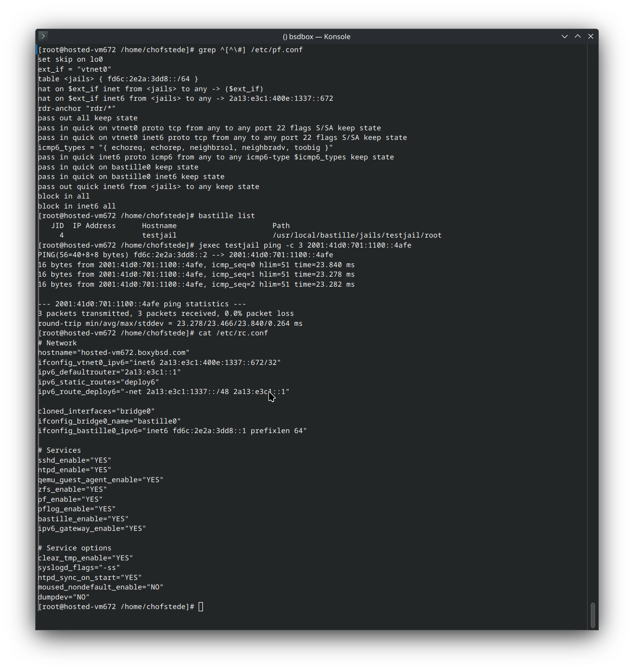The width and height of the screenshot is (634, 672).
Task: Click the sshd_enable="YES" line
Action: [75, 460]
